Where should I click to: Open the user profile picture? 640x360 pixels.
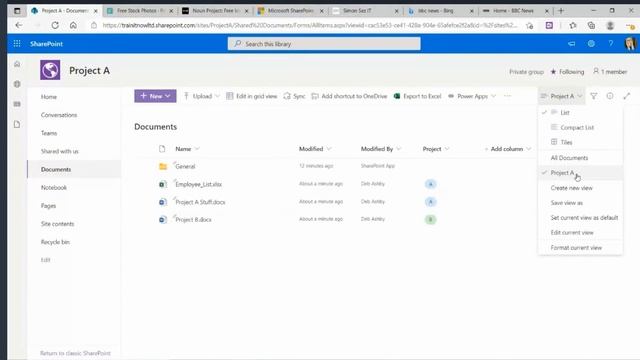point(630,44)
